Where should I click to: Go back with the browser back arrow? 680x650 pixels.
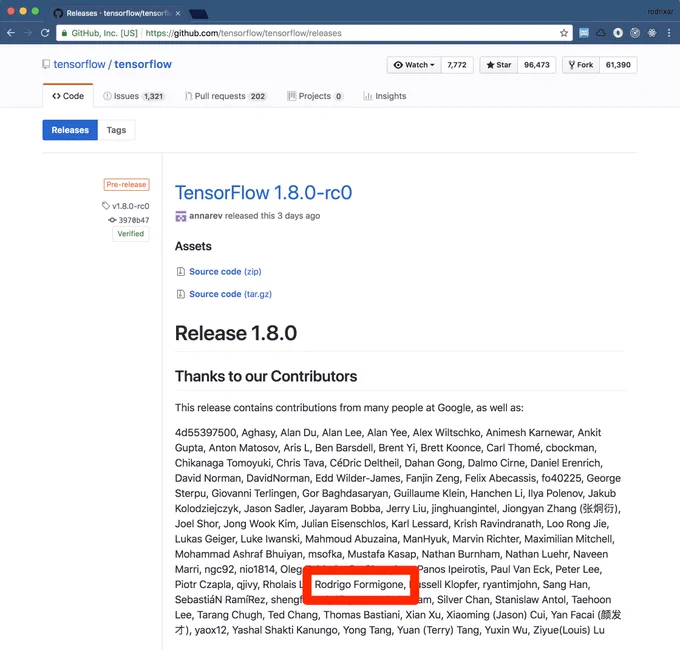11,33
